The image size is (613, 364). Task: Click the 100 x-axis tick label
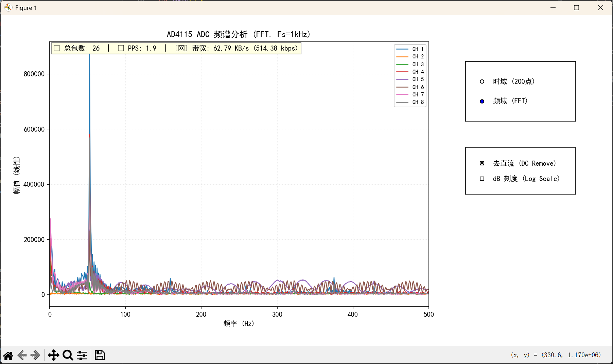point(125,314)
